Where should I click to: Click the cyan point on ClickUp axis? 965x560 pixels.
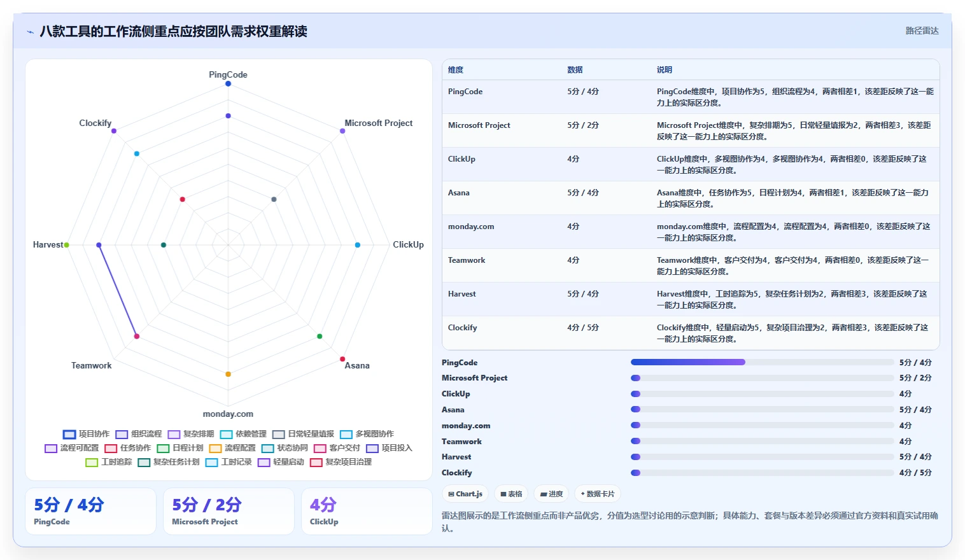click(357, 245)
